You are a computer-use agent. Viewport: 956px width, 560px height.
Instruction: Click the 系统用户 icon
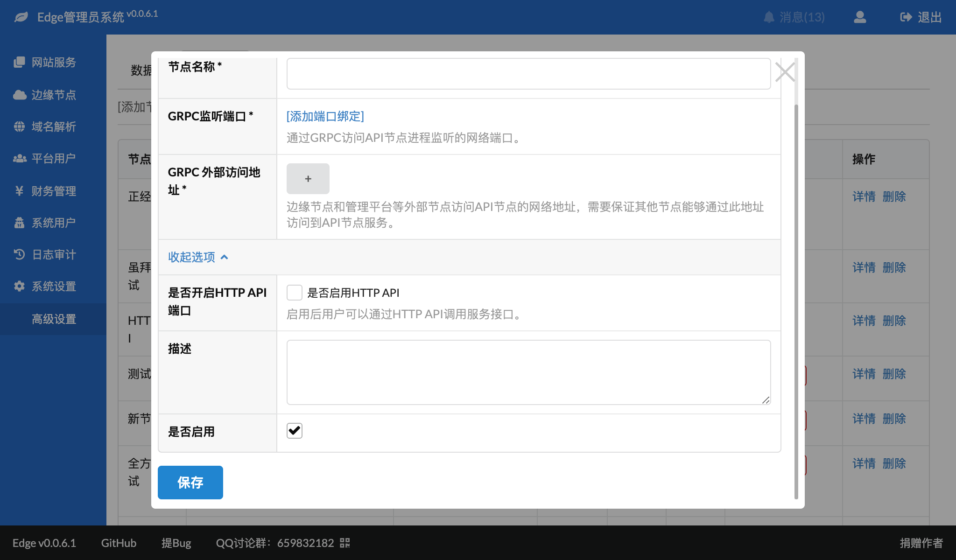[19, 223]
